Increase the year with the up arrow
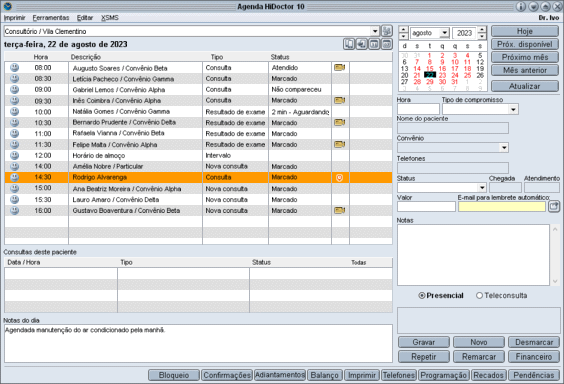This screenshot has height=384, width=564. 482,29
